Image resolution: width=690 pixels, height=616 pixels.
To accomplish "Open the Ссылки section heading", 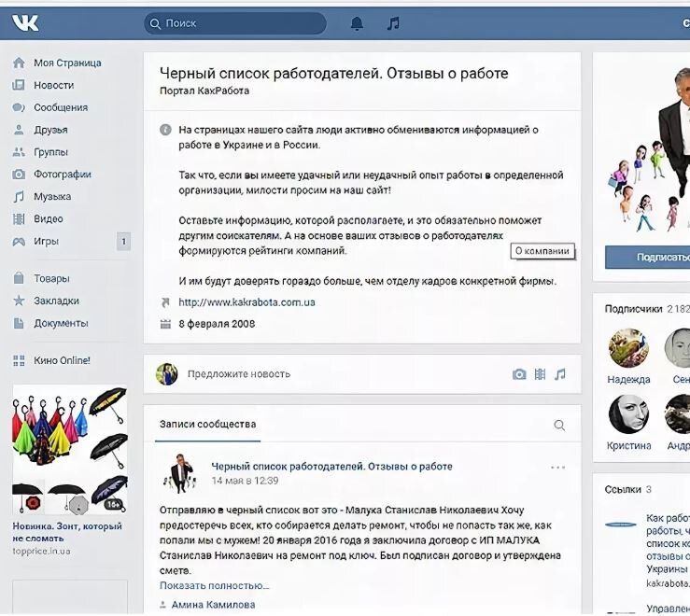I will coord(623,489).
